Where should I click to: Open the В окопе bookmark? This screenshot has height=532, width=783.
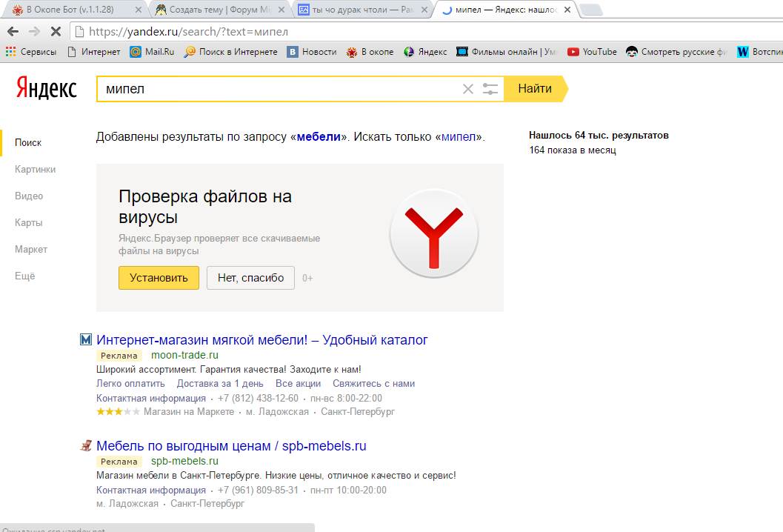click(x=370, y=51)
